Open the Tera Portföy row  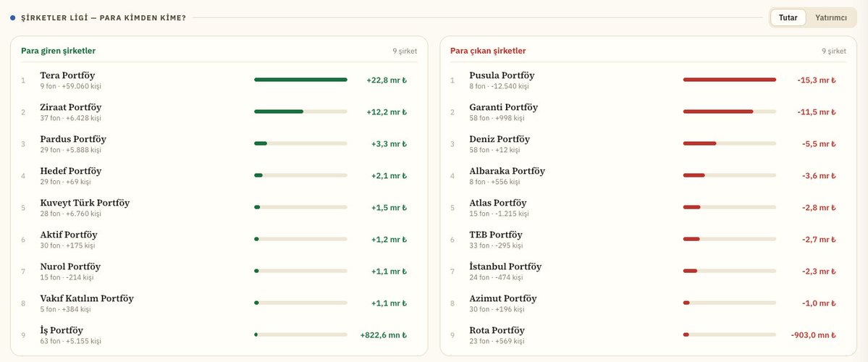click(219, 80)
